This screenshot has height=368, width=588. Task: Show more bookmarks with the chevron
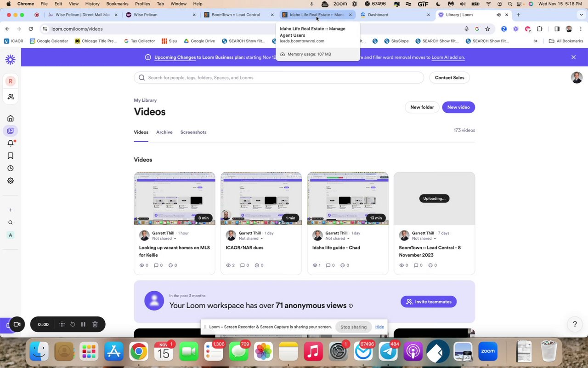(x=536, y=41)
